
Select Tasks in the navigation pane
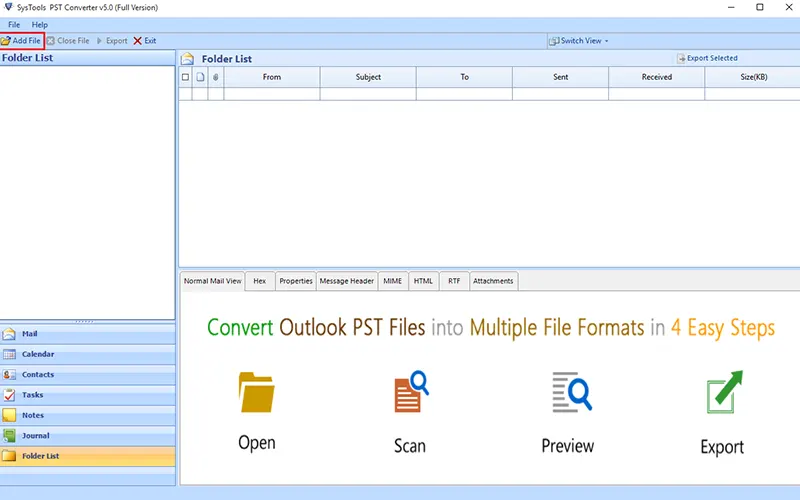(x=88, y=395)
